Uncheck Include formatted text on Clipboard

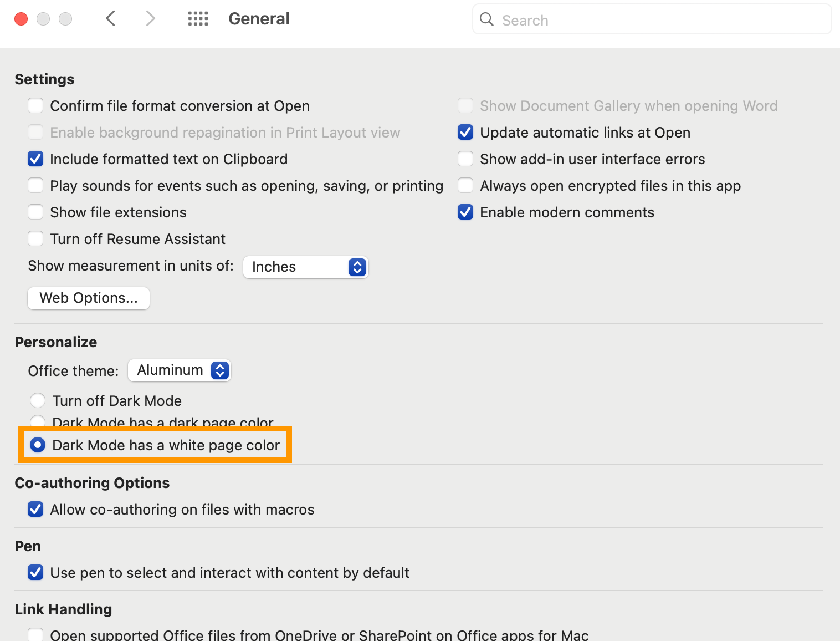(35, 159)
